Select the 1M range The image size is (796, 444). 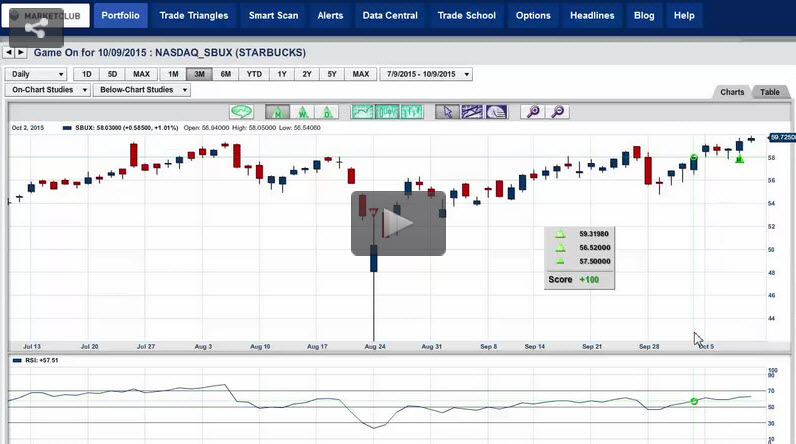(x=173, y=74)
